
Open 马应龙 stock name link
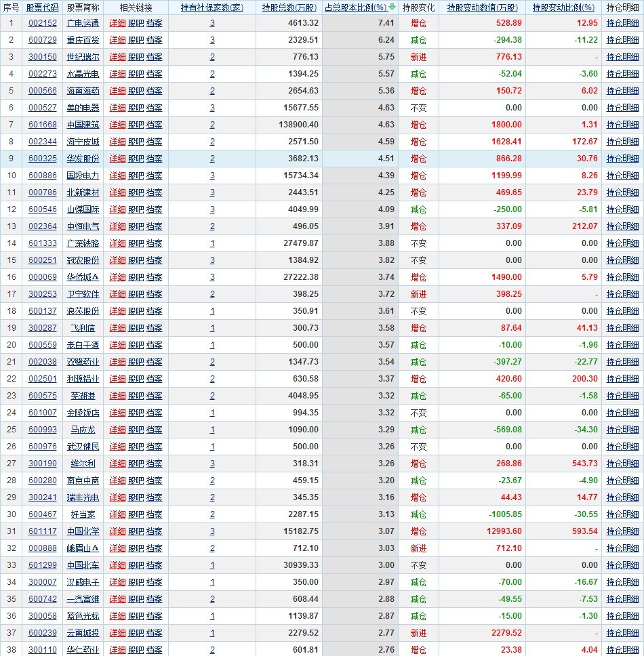point(83,430)
